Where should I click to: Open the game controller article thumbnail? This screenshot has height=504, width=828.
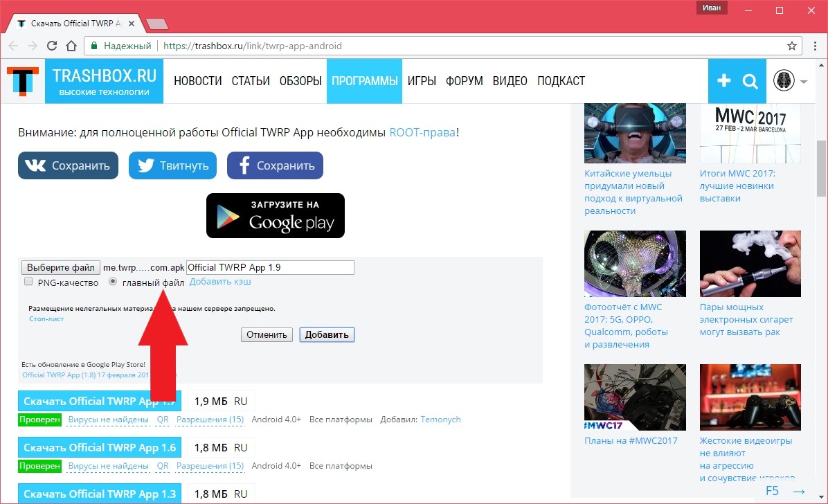click(750, 397)
